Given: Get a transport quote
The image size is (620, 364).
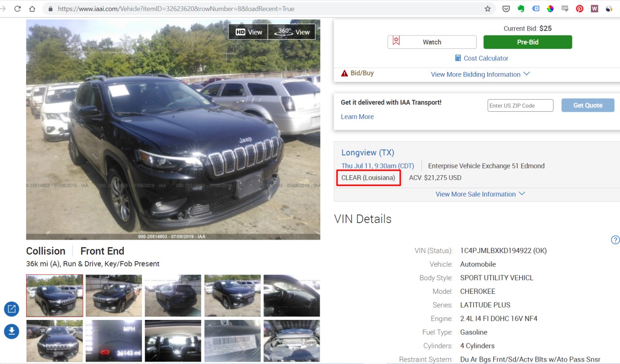Looking at the screenshot, I should tap(588, 105).
